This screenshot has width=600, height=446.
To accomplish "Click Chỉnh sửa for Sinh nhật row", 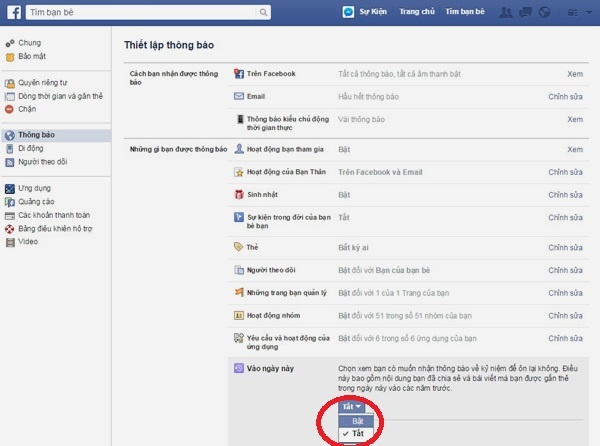I will coord(565,195).
